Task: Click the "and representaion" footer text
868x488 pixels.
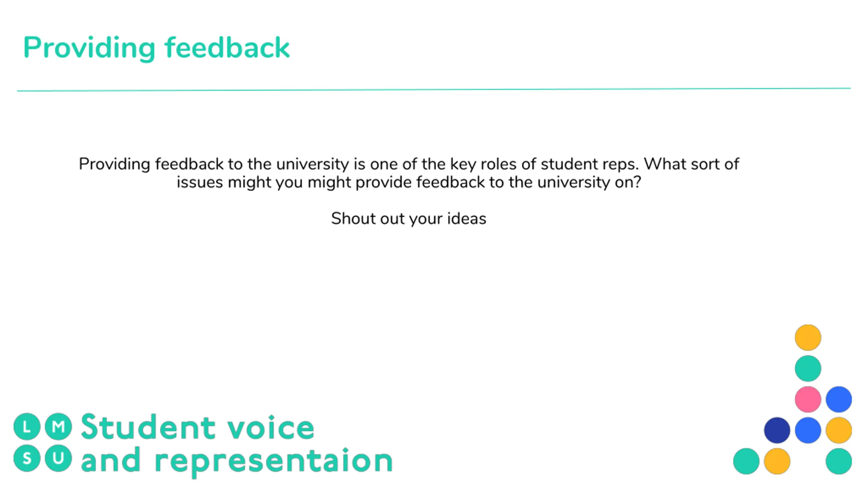Action: pos(237,461)
